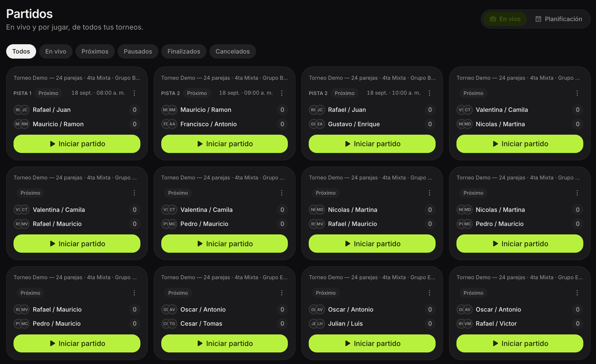Start match Valentina/Camila vs Nicolas/Martina
This screenshot has width=596, height=364.
(x=520, y=144)
